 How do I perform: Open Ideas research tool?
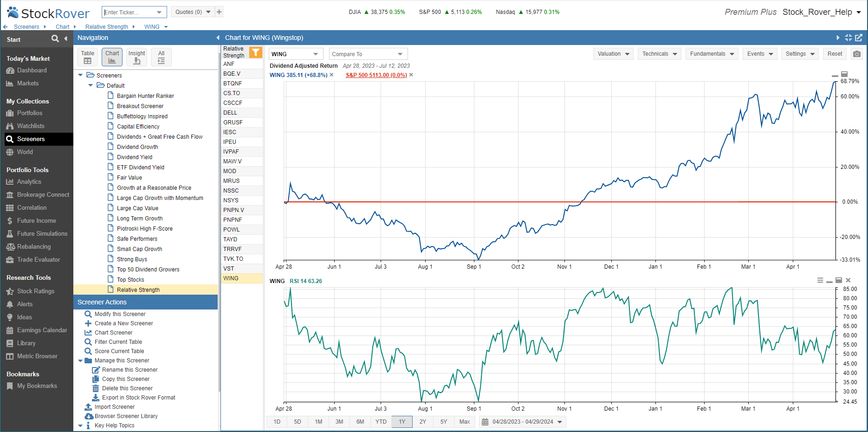click(24, 317)
